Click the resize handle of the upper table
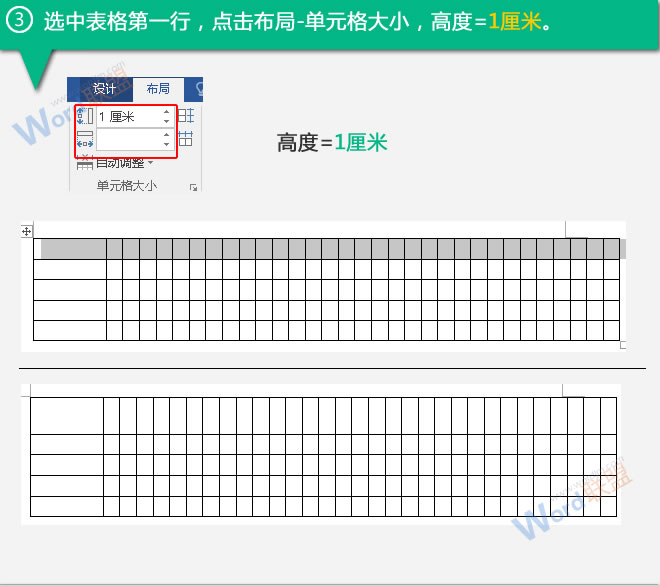 pos(623,346)
